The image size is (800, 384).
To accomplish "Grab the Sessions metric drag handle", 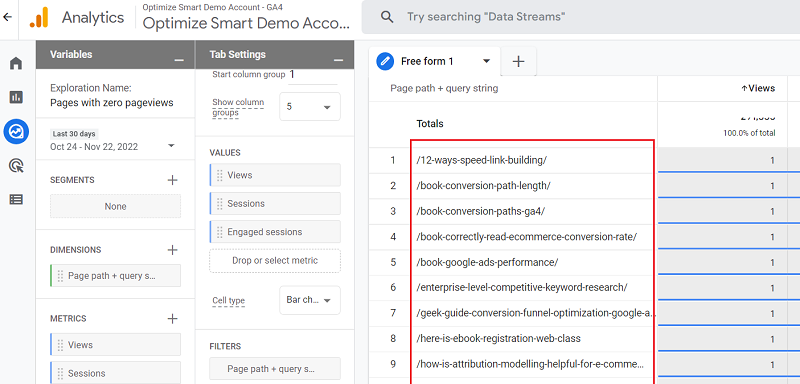I will coord(60,373).
